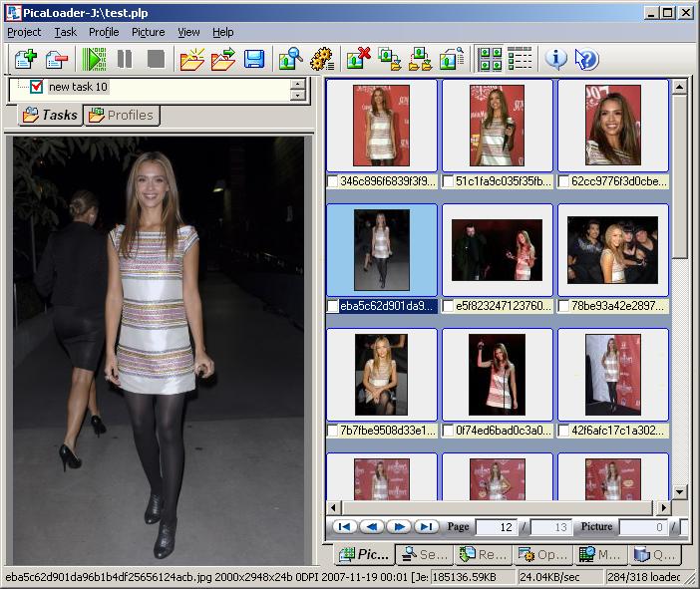Open the View menu
The width and height of the screenshot is (700, 589).
tap(188, 32)
